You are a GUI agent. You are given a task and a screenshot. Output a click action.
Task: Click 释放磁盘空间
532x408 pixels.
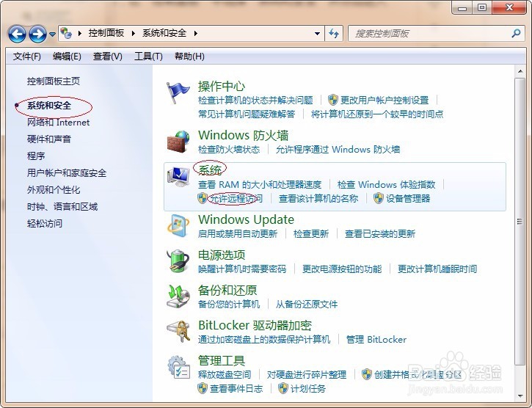tap(225, 375)
